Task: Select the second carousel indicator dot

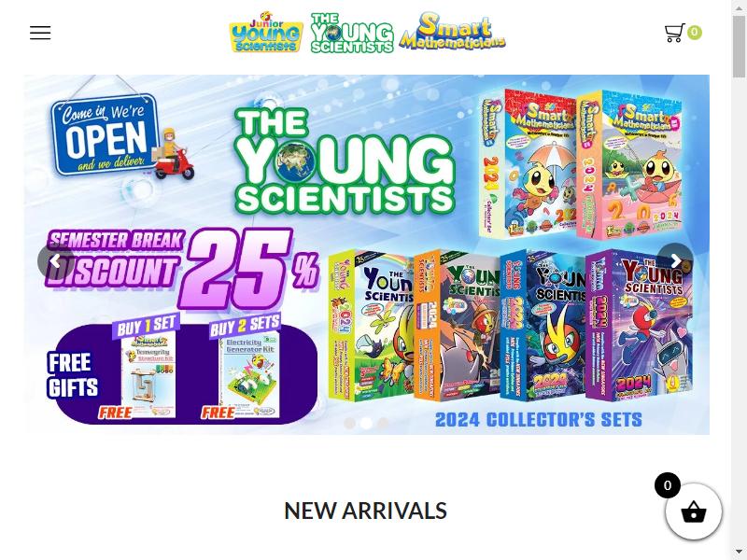Action: click(x=366, y=423)
